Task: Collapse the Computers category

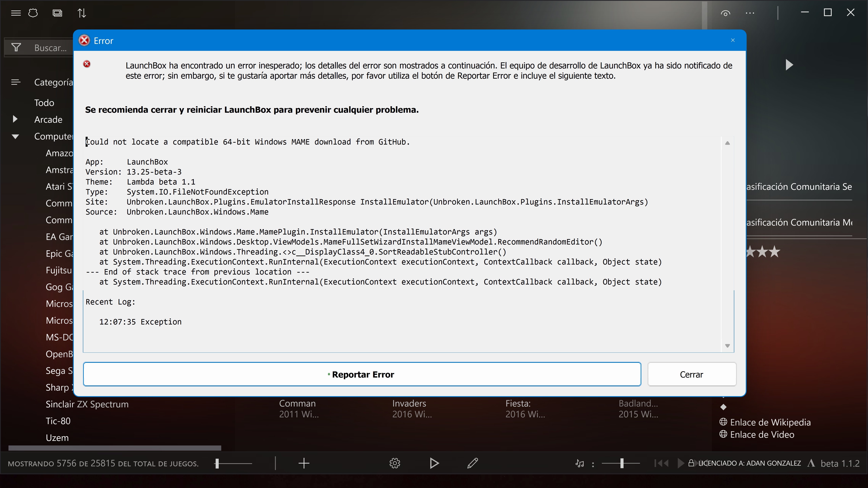Action: (x=15, y=136)
